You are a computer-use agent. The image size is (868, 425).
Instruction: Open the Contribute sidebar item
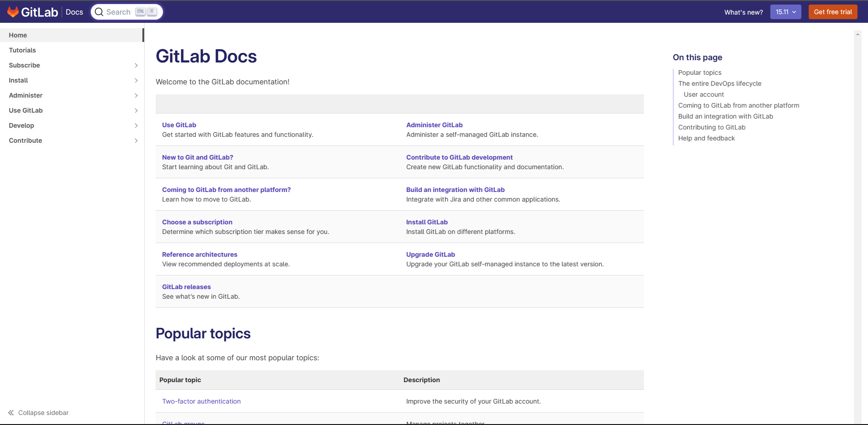point(26,140)
